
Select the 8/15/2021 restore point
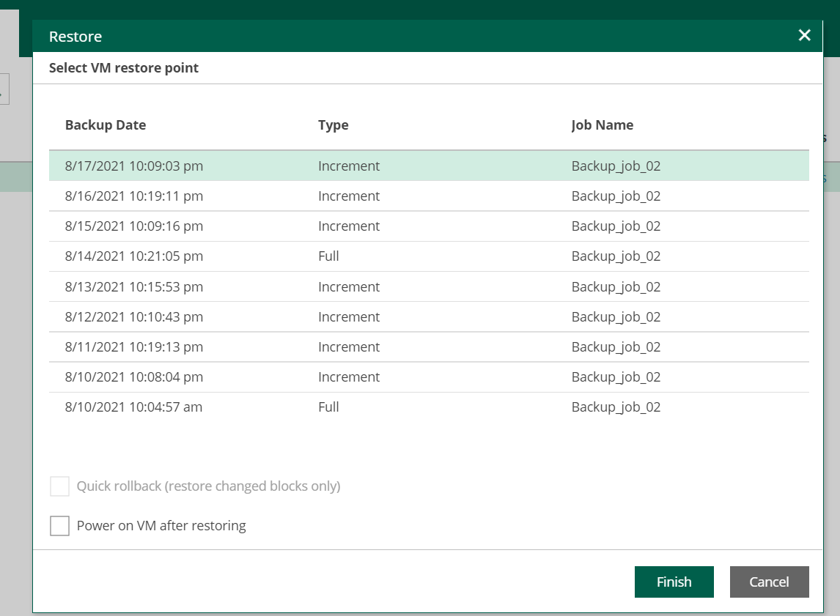(220, 226)
